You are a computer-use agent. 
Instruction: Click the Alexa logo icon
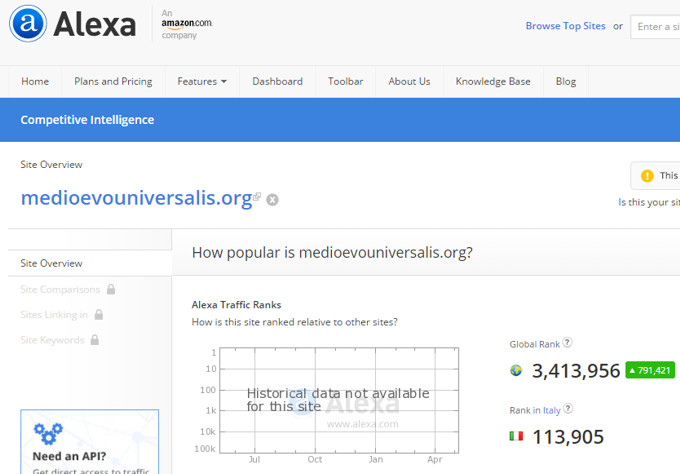[x=28, y=24]
